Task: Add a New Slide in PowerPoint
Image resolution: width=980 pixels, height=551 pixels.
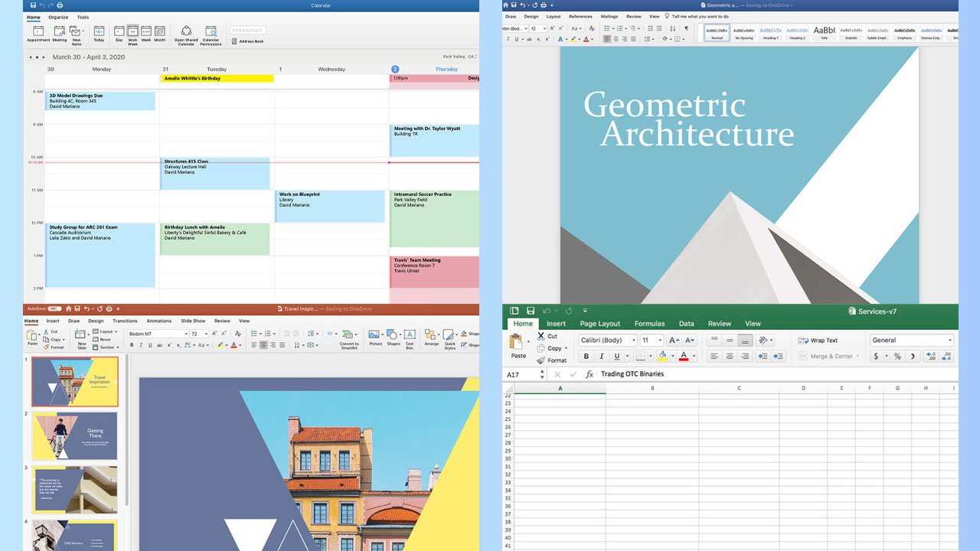Action: (81, 338)
